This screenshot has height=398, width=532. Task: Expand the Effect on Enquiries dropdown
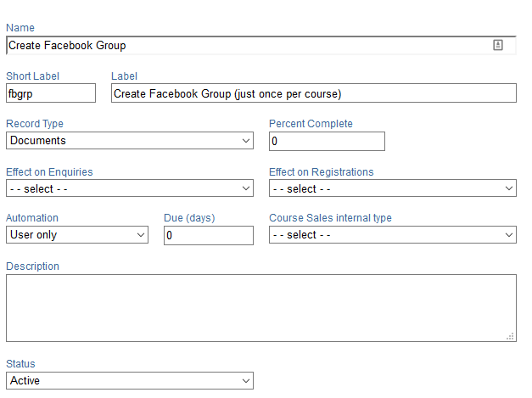click(x=129, y=188)
